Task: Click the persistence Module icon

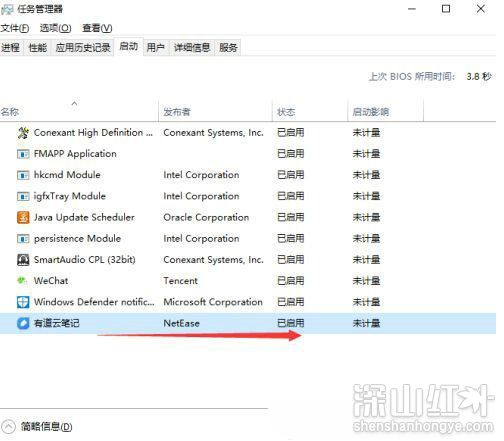Action: point(23,239)
